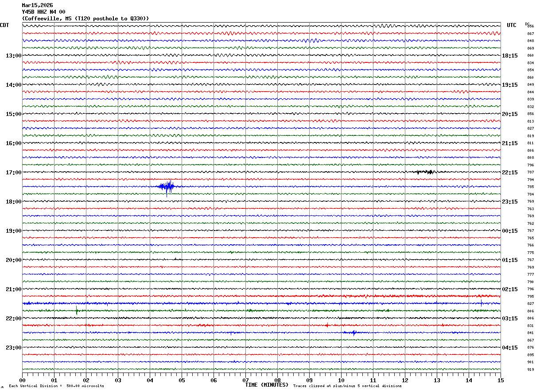Select the station code Y45B HHZ N4 00
The height and width of the screenshot is (392, 536).
point(43,12)
